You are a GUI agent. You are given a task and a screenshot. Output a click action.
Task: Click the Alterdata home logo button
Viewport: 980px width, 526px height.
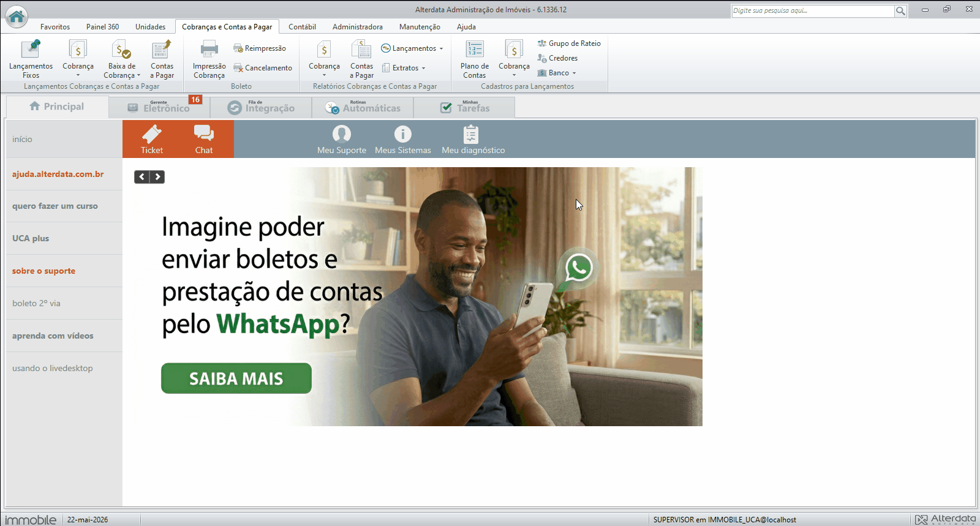point(17,17)
